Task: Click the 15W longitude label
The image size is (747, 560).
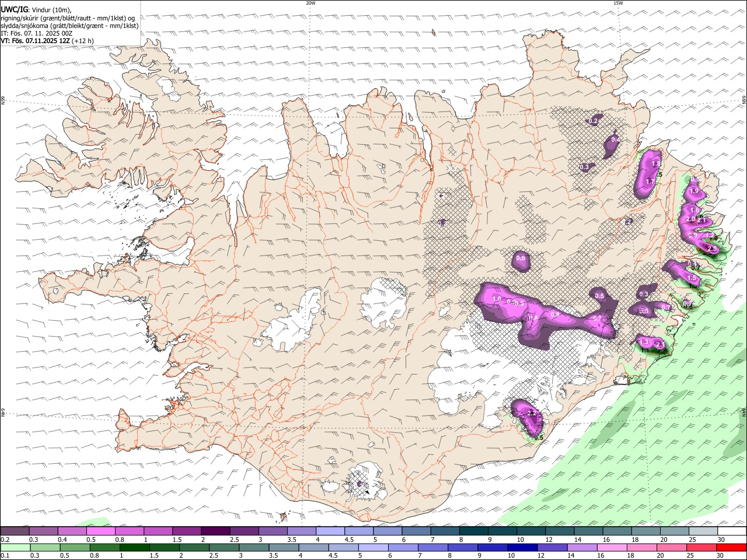Action: point(618,3)
